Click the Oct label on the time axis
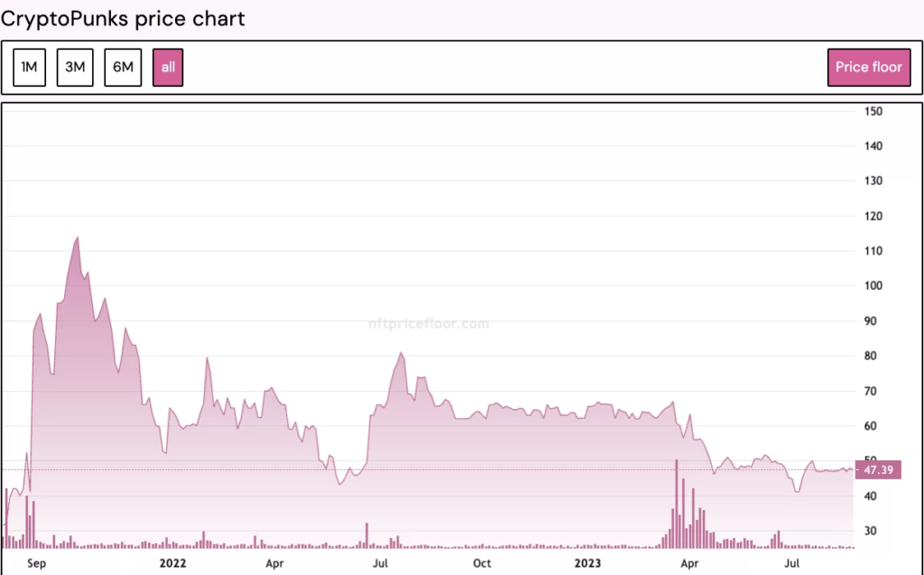The width and height of the screenshot is (924, 575). tap(483, 563)
